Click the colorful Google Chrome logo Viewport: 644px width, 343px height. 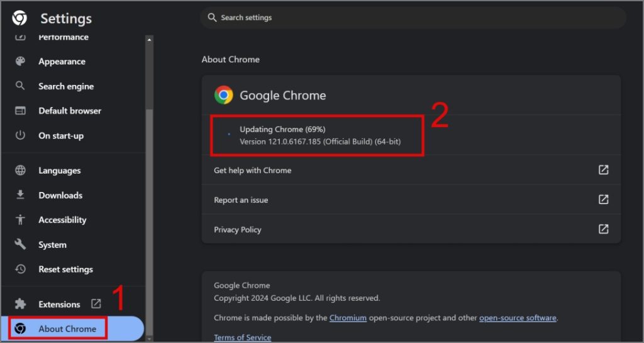point(224,95)
